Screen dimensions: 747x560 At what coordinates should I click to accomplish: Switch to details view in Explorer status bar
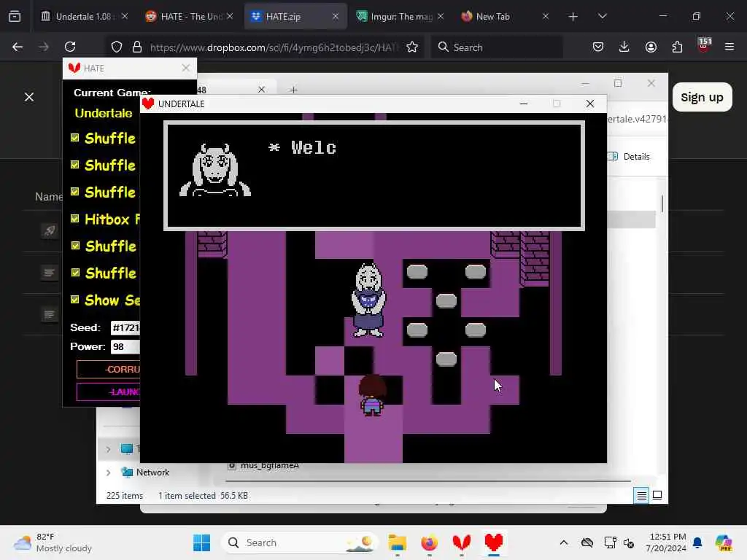point(642,496)
